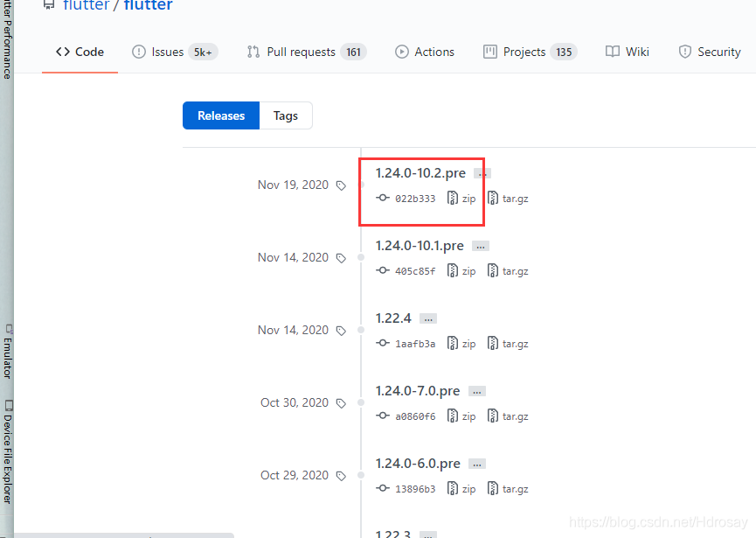Click the Actions play icon

[402, 52]
